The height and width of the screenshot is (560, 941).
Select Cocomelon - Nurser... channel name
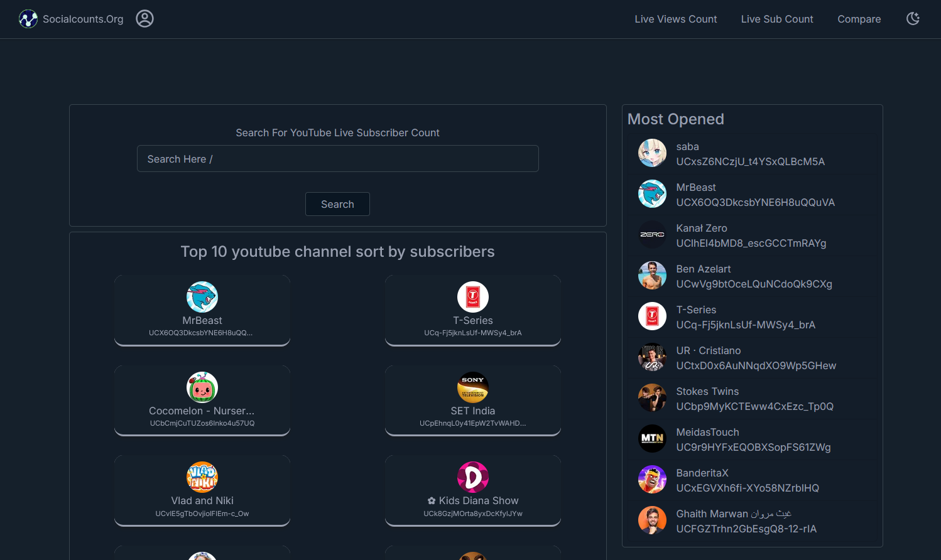click(x=202, y=411)
